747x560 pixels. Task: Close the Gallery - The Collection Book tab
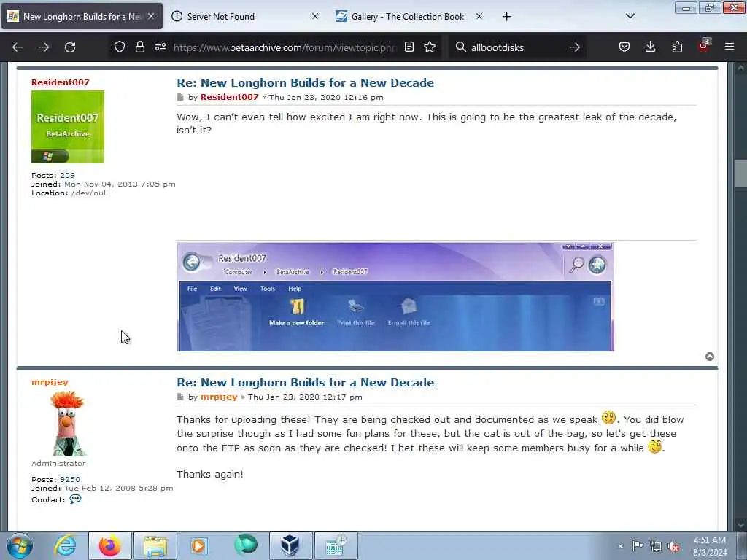(479, 16)
